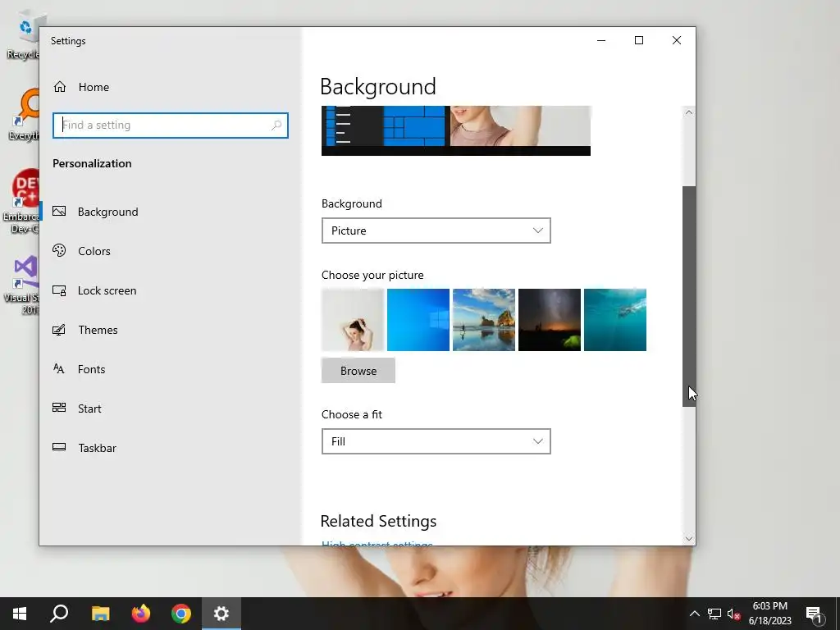Choose the blue Windows logo picture thumbnail
This screenshot has width=840, height=630.
[x=418, y=320]
